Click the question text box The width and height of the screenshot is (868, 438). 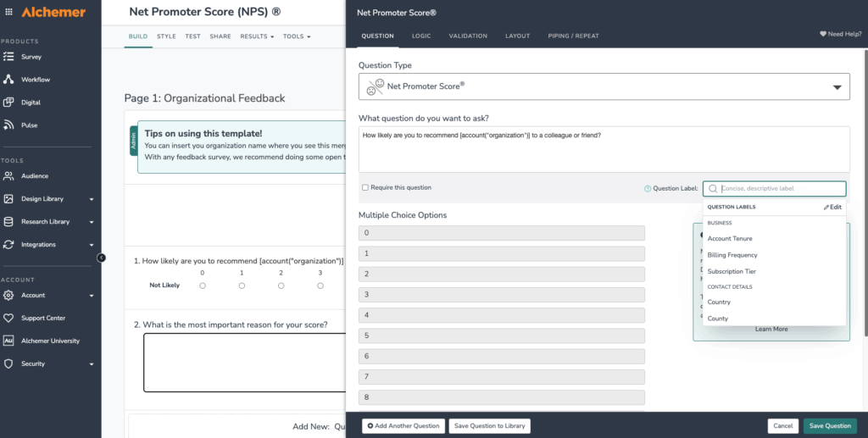click(604, 149)
